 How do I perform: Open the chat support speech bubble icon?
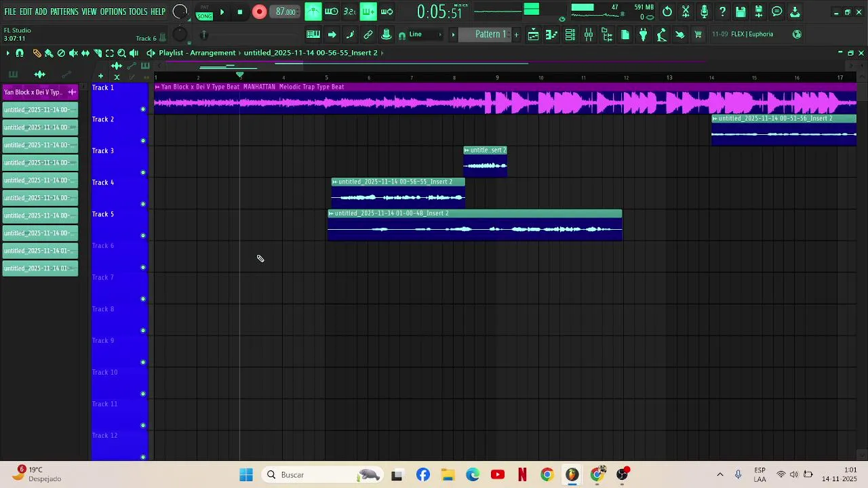tap(777, 12)
